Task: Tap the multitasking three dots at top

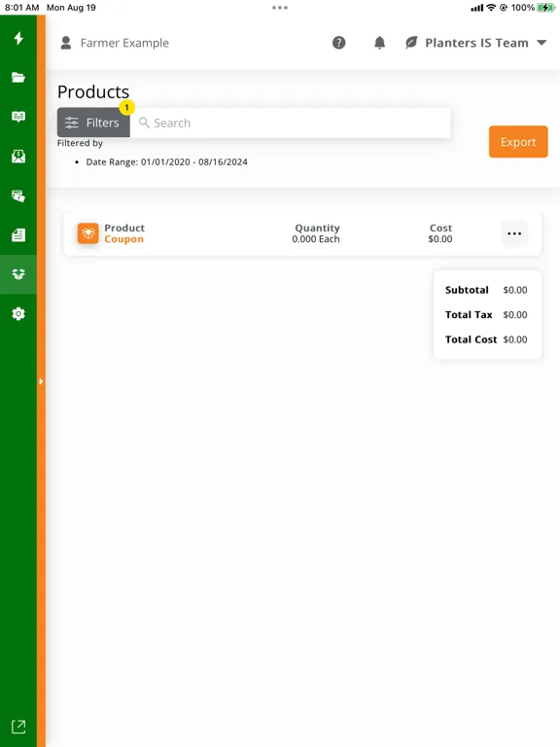Action: (280, 8)
